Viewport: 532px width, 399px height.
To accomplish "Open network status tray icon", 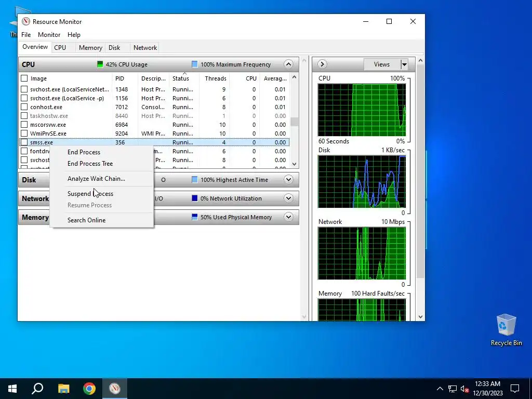I will [453, 389].
